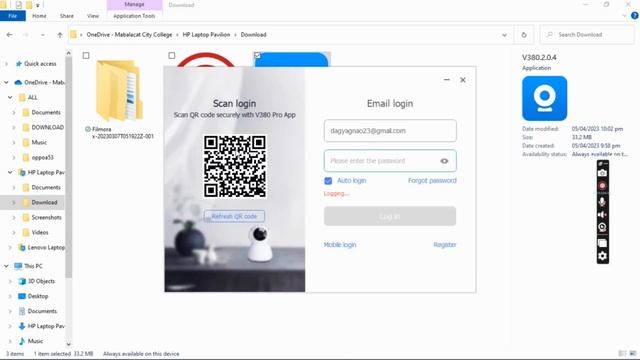Expand the Quick access tree node
Image resolution: width=640 pixels, height=360 pixels.
pyautogui.click(x=6, y=64)
